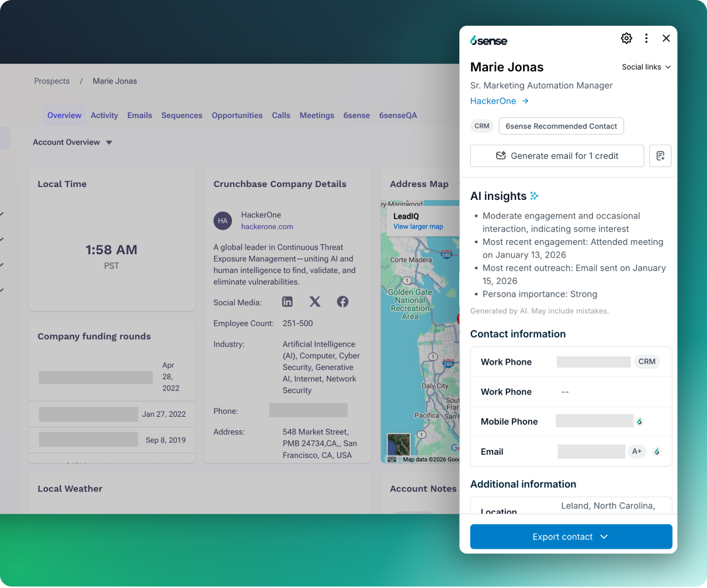The image size is (707, 588).
Task: Click the 1:58 AM local time
Action: [x=112, y=250]
